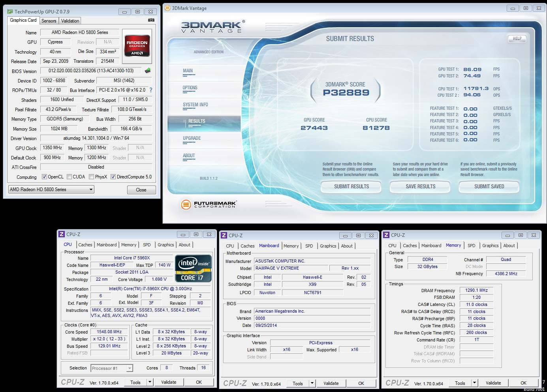Open the CPU tab in the CPU-Z Memory window
Screen dimensions: 547x392
(x=392, y=246)
